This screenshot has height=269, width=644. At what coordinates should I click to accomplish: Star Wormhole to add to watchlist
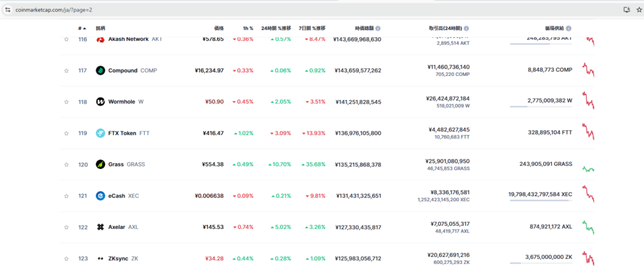point(66,102)
